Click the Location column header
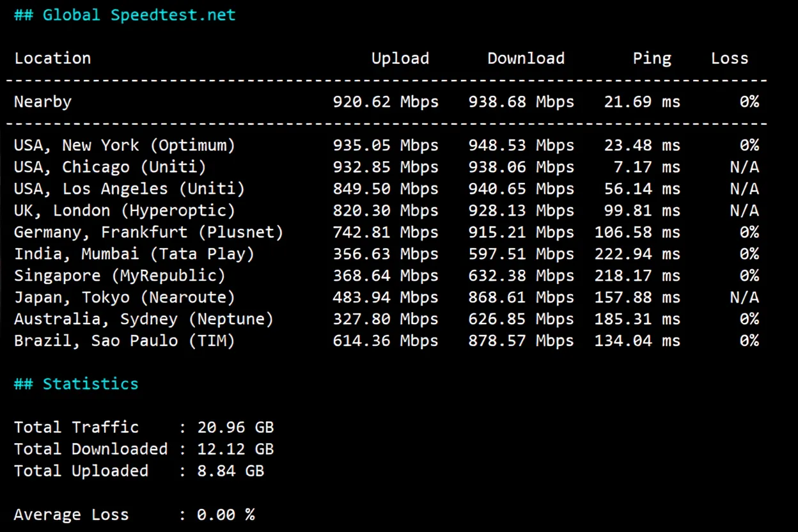The height and width of the screenshot is (532, 798). coord(52,58)
